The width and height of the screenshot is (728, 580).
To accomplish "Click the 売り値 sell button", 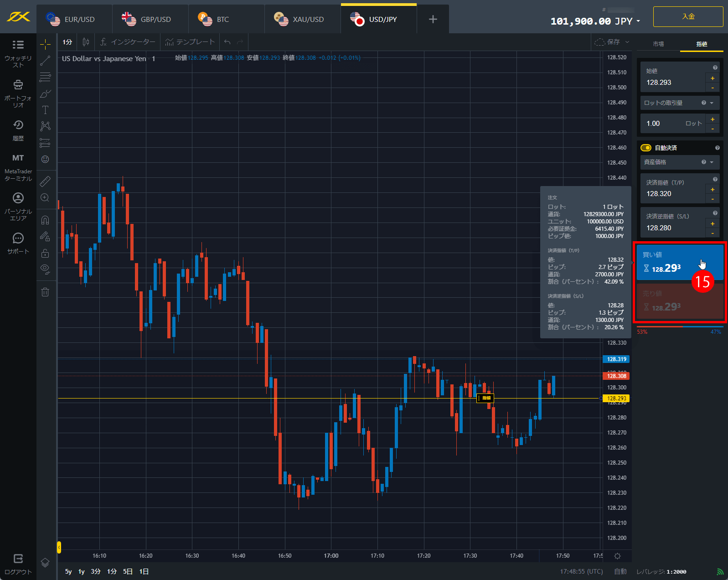I will tap(680, 301).
